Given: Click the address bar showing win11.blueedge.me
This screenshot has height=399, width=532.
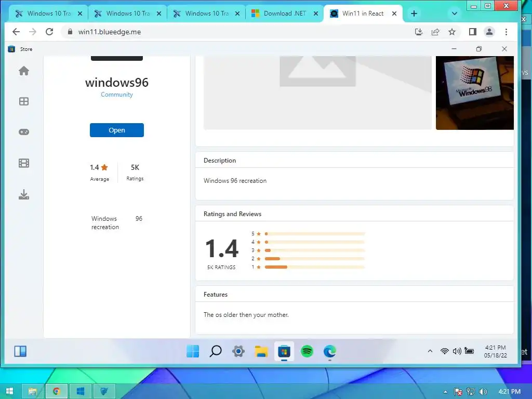Looking at the screenshot, I should 237,32.
